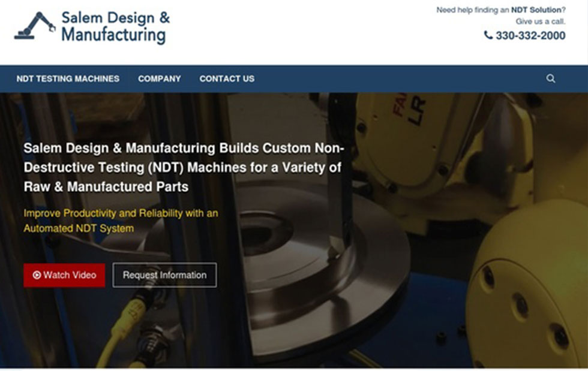Click the Give us a call text

(540, 22)
